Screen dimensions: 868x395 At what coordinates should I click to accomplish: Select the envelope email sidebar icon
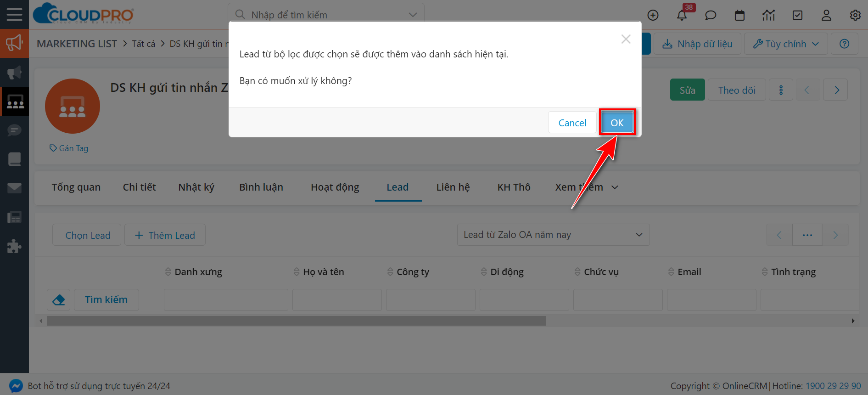click(x=14, y=188)
